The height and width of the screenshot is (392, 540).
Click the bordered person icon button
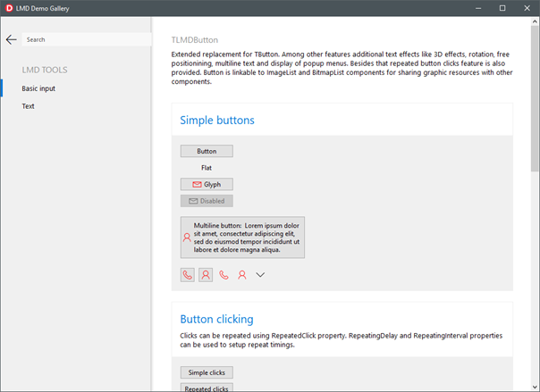[x=206, y=275]
